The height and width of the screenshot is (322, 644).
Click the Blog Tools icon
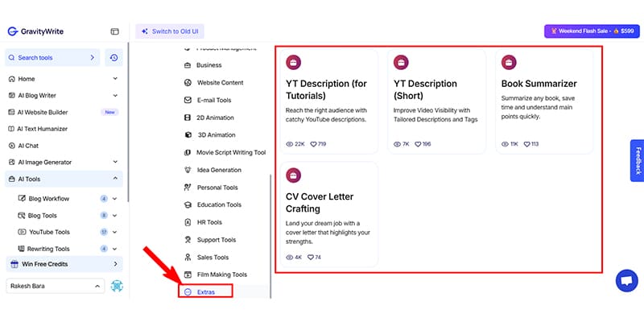pos(22,216)
